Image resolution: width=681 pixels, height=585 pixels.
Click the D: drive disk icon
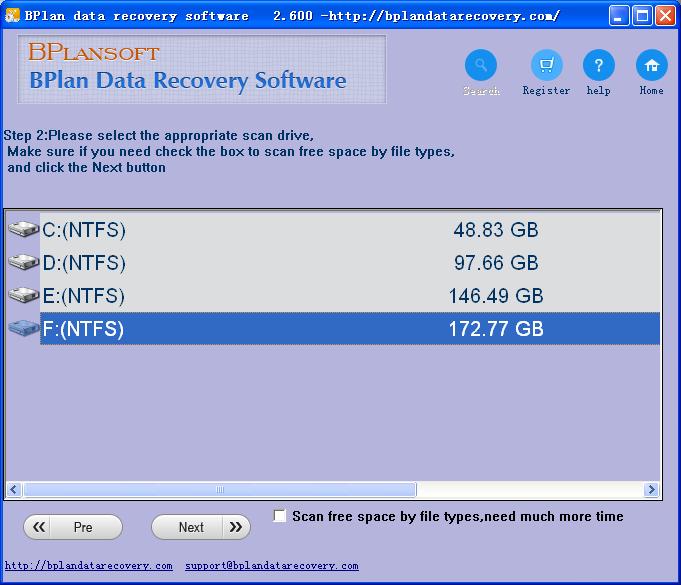[x=23, y=262]
